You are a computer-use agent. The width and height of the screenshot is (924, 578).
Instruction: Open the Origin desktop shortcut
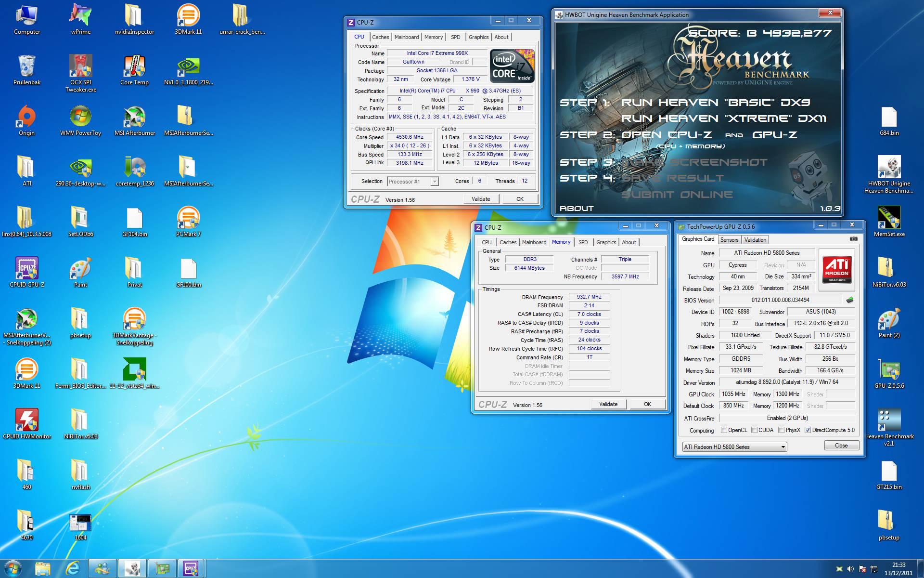[27, 119]
